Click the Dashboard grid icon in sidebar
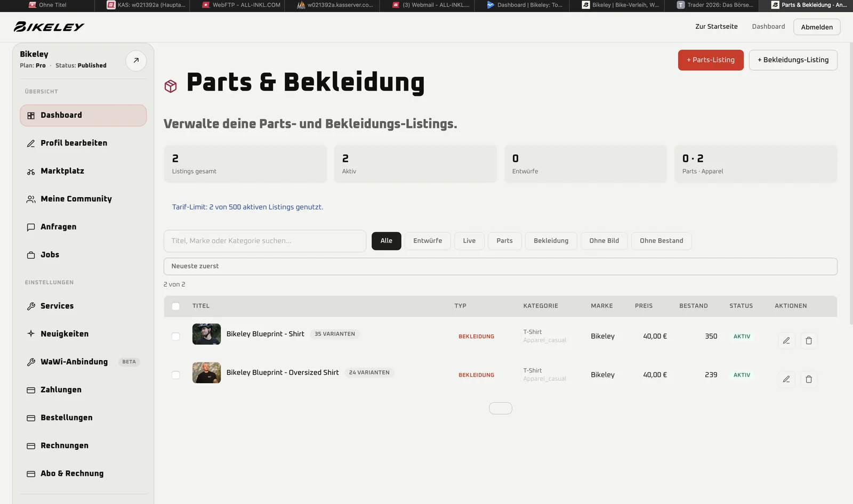This screenshot has height=504, width=853. tap(31, 116)
